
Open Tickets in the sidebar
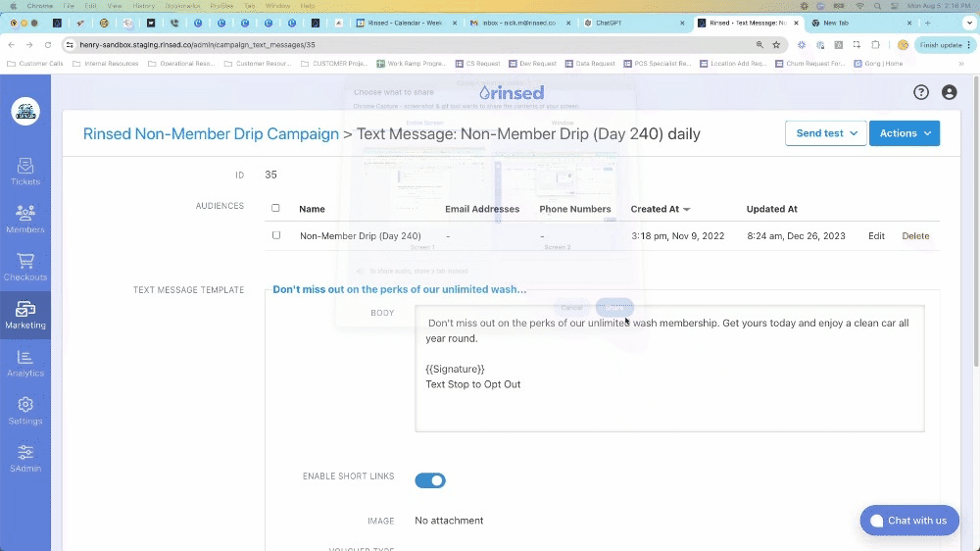(x=25, y=172)
